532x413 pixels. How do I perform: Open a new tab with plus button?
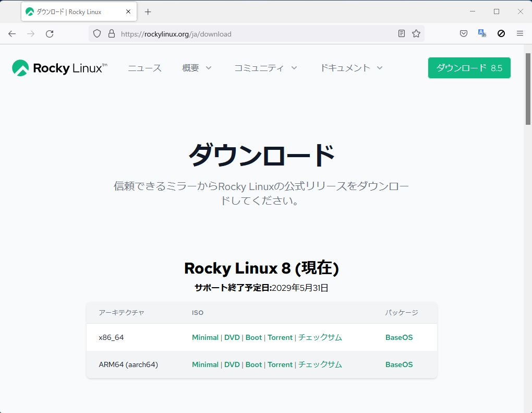pyautogui.click(x=148, y=11)
